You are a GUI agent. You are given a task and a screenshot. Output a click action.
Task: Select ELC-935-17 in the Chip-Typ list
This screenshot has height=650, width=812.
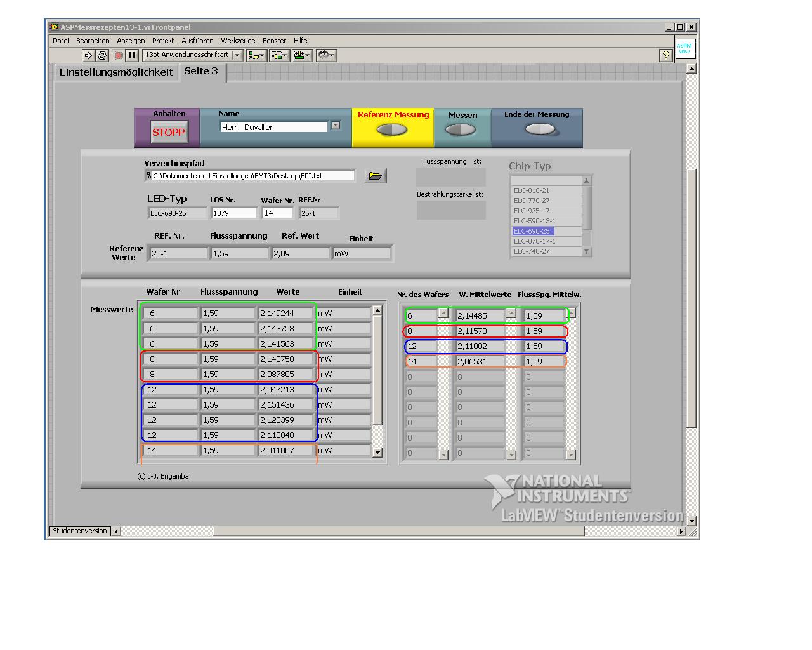547,211
